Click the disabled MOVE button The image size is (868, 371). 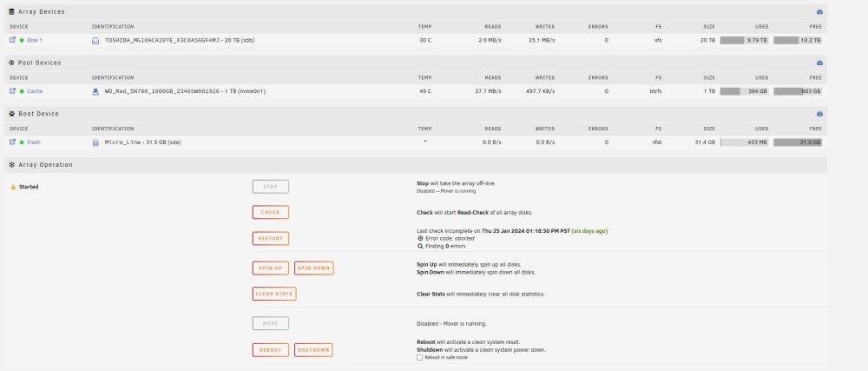click(271, 323)
